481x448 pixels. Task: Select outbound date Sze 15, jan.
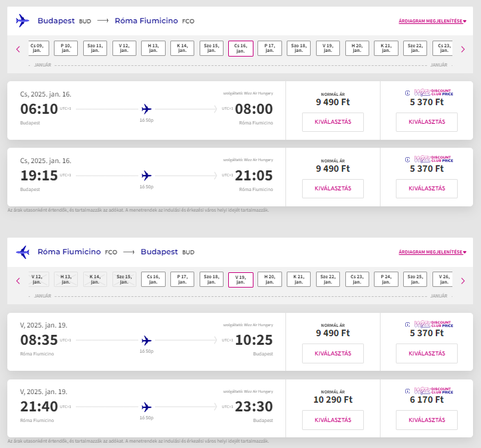(212, 48)
